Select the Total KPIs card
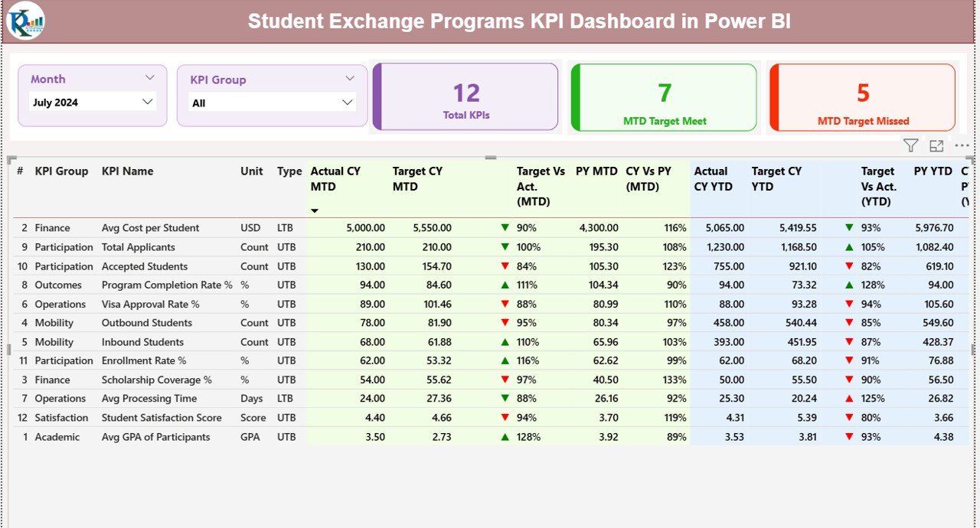980x528 pixels. coord(465,98)
